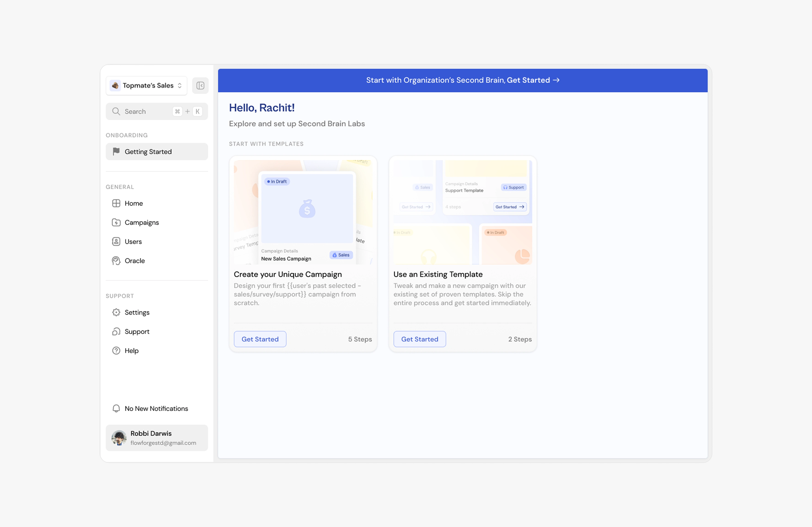The image size is (812, 527).
Task: Open Robbi Darwis account profile card
Action: pyautogui.click(x=157, y=438)
